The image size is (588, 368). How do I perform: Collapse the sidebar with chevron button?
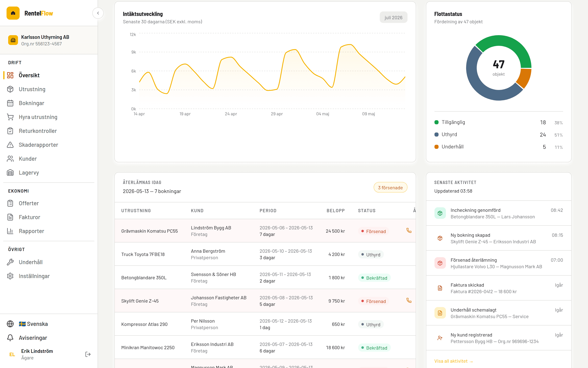pyautogui.click(x=98, y=13)
